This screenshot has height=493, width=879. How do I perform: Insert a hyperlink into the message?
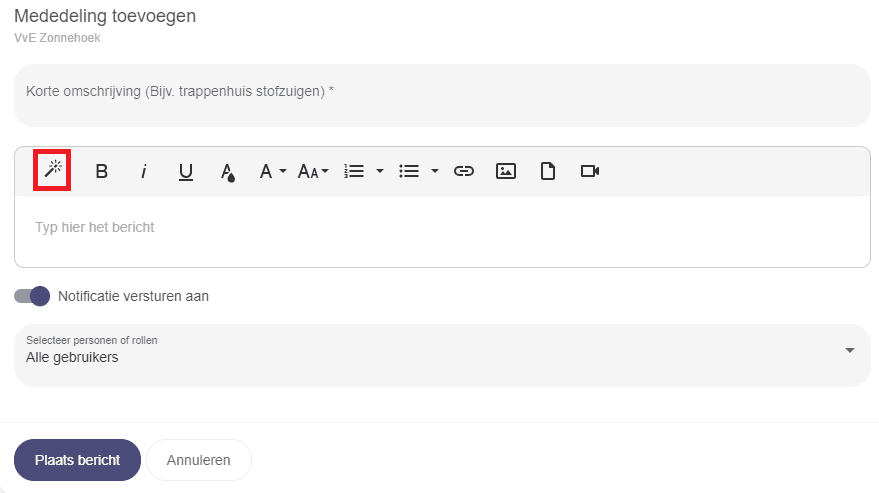[x=463, y=171]
